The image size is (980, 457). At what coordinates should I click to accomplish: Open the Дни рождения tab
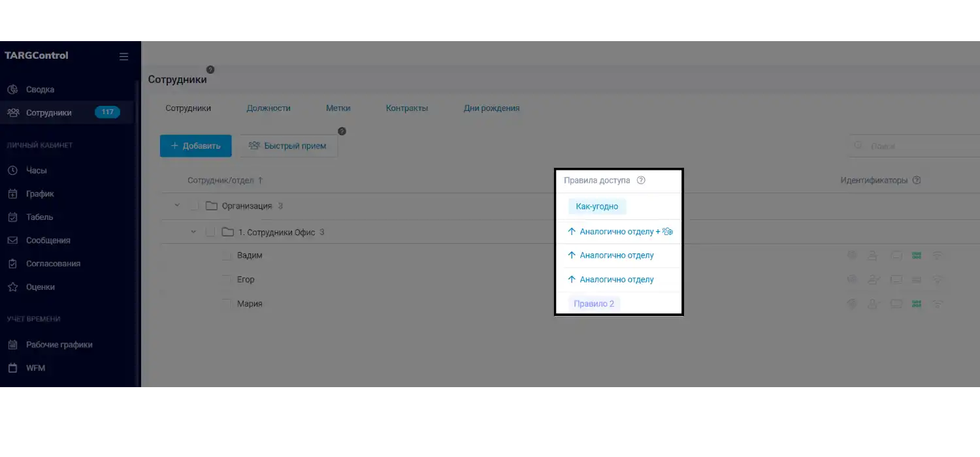[492, 108]
